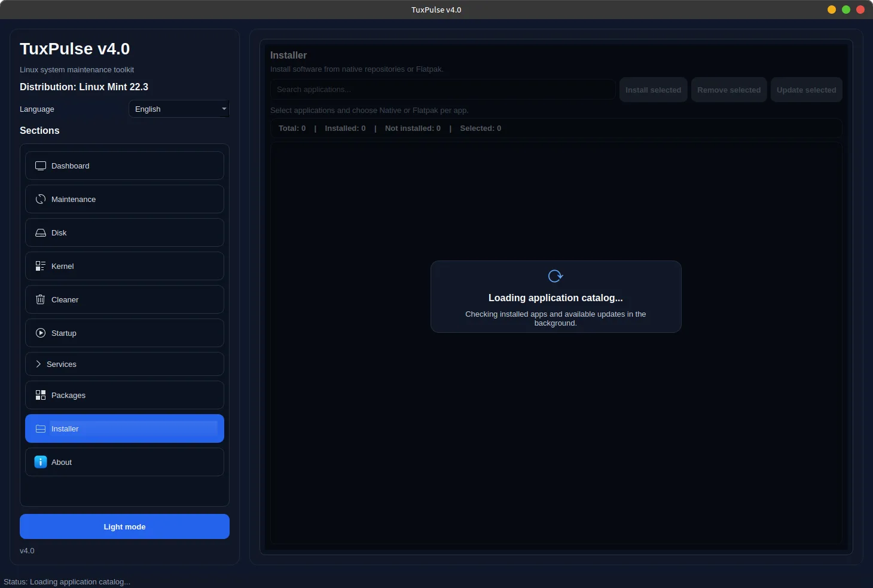The width and height of the screenshot is (873, 588).
Task: Select the Disk drive icon
Action: pyautogui.click(x=41, y=233)
